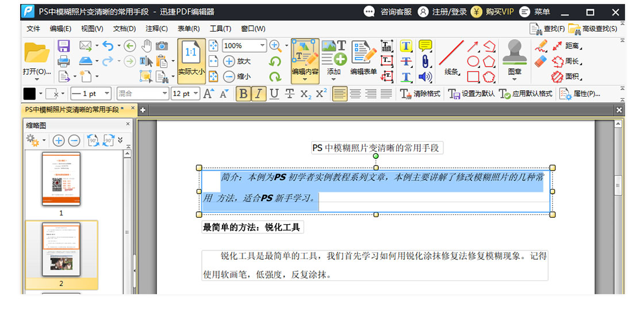
Task: Choose the Select Text cursor tool
Action: pos(146,61)
